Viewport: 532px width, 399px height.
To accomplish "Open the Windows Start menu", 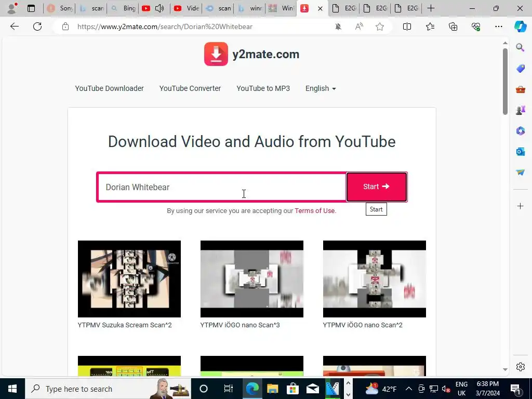I will (x=12, y=389).
